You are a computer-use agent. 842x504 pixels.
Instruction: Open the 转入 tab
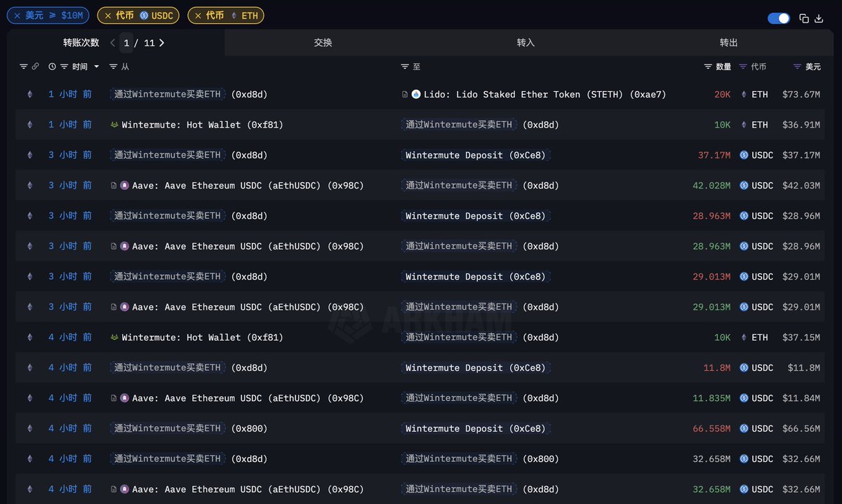526,43
